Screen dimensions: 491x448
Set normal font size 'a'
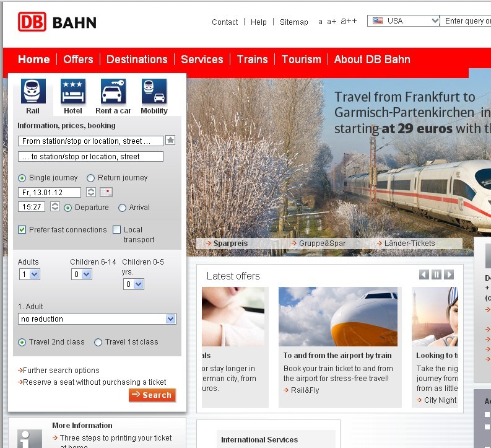point(320,22)
